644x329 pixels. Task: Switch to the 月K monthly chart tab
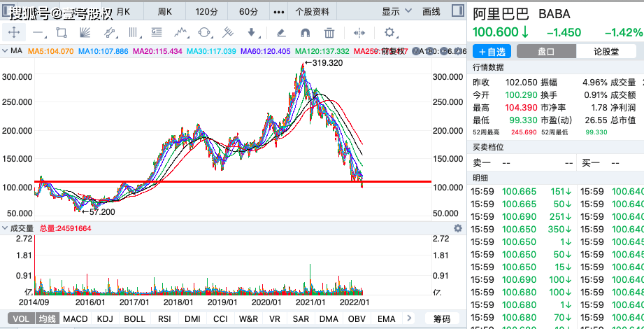(x=123, y=12)
